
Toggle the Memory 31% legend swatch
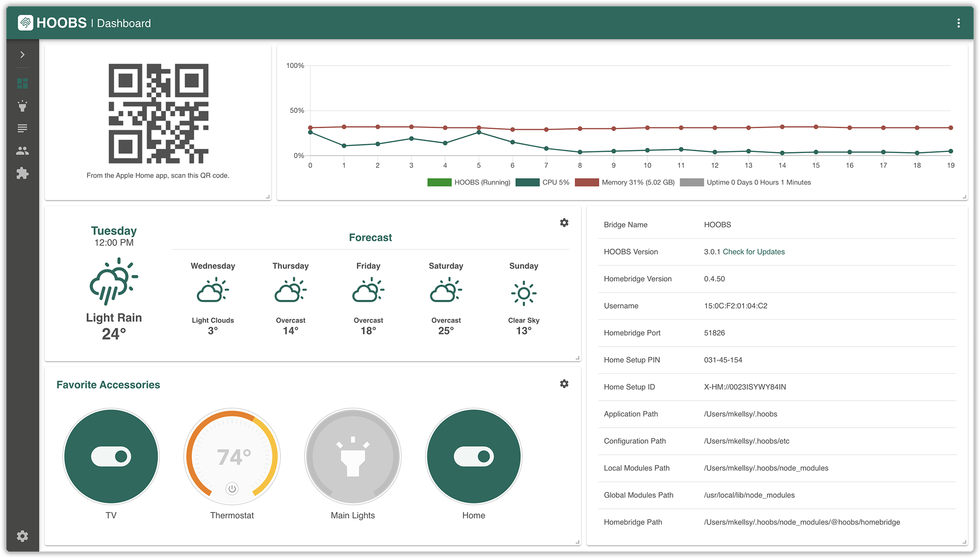coord(587,182)
